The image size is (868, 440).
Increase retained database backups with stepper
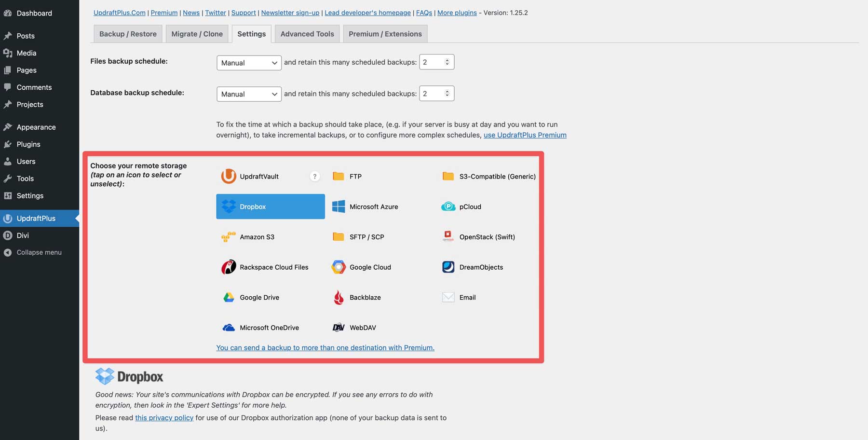click(447, 91)
